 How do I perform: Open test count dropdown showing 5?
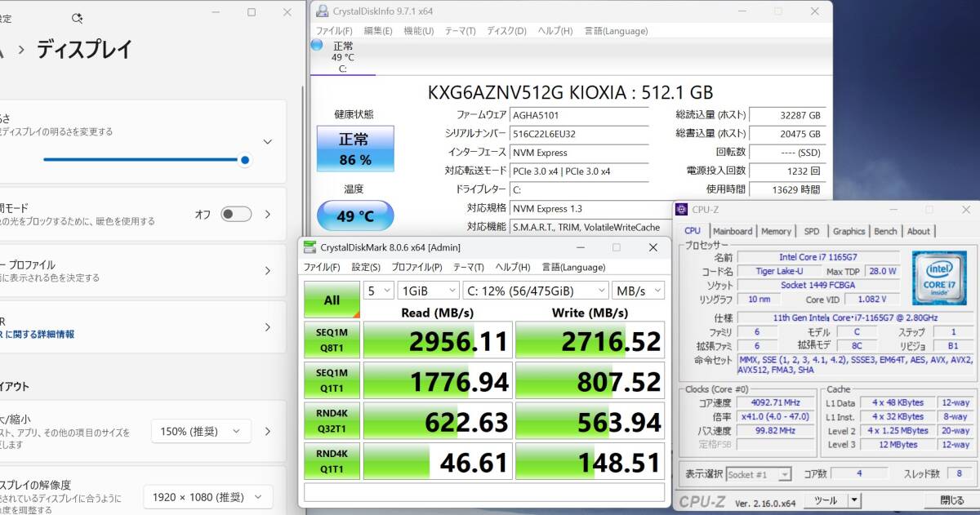[379, 291]
